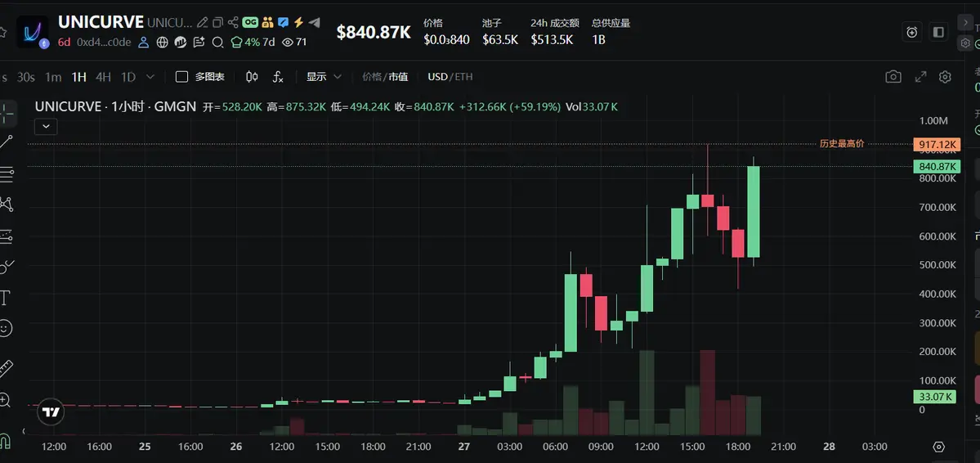Screen dimensions: 980x463
Task: Click the UNICURVE token logo
Action: tap(32, 32)
